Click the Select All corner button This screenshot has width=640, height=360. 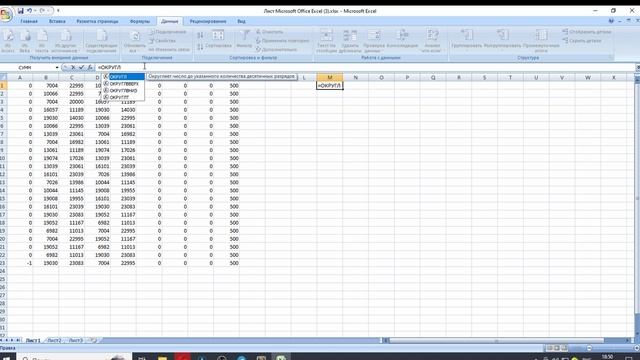(3, 78)
